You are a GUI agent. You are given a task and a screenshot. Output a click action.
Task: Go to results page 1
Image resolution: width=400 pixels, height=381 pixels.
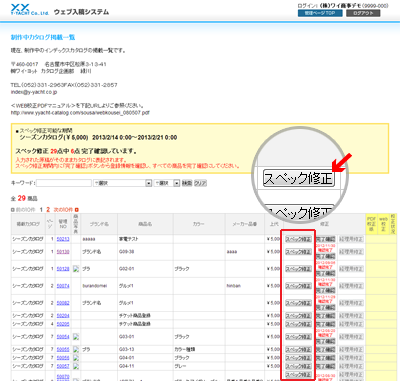coord(41,210)
